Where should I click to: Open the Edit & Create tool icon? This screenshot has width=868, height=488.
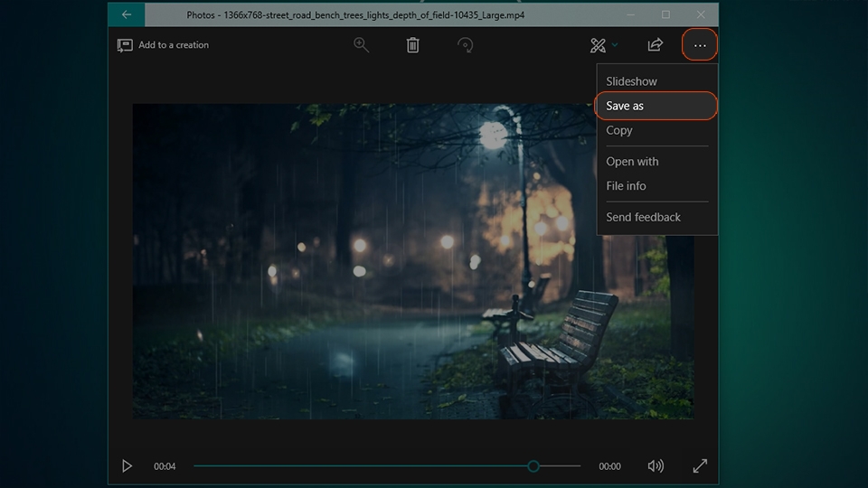point(598,45)
